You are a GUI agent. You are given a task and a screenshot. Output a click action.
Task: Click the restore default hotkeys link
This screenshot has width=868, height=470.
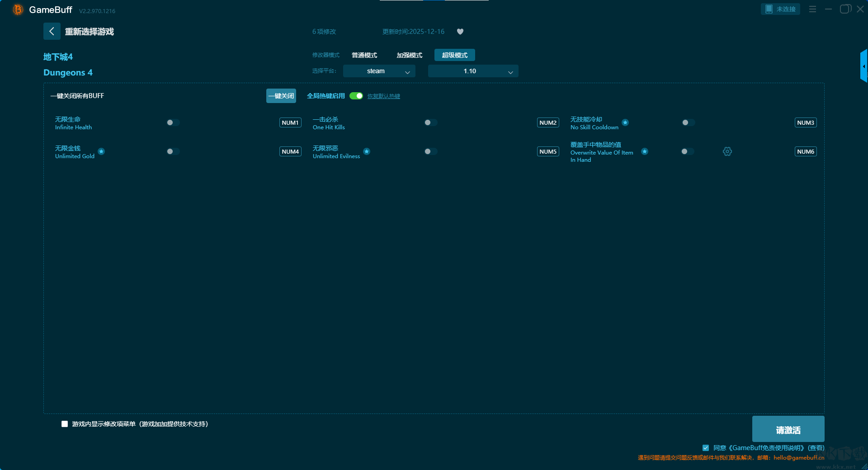[383, 96]
